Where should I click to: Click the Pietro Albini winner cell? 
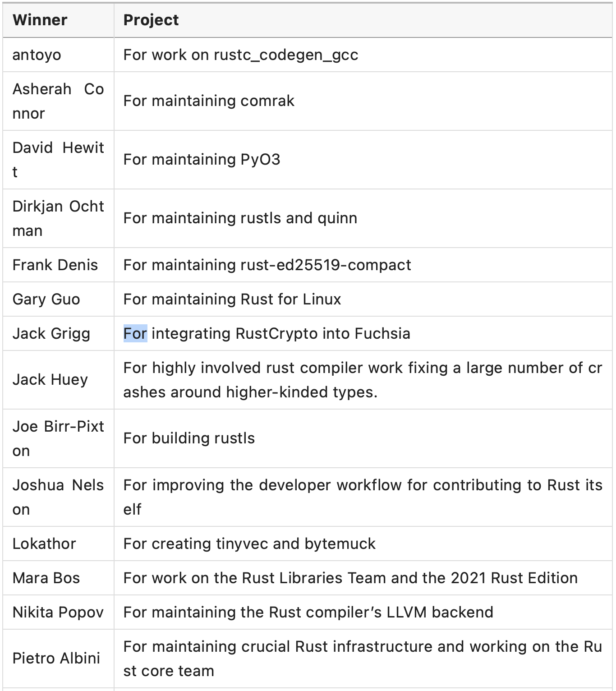(56, 659)
